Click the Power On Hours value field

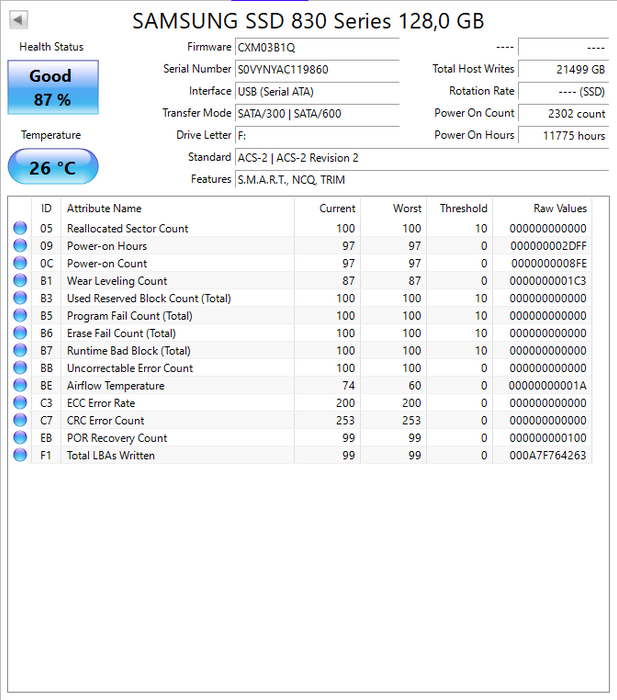(563, 136)
